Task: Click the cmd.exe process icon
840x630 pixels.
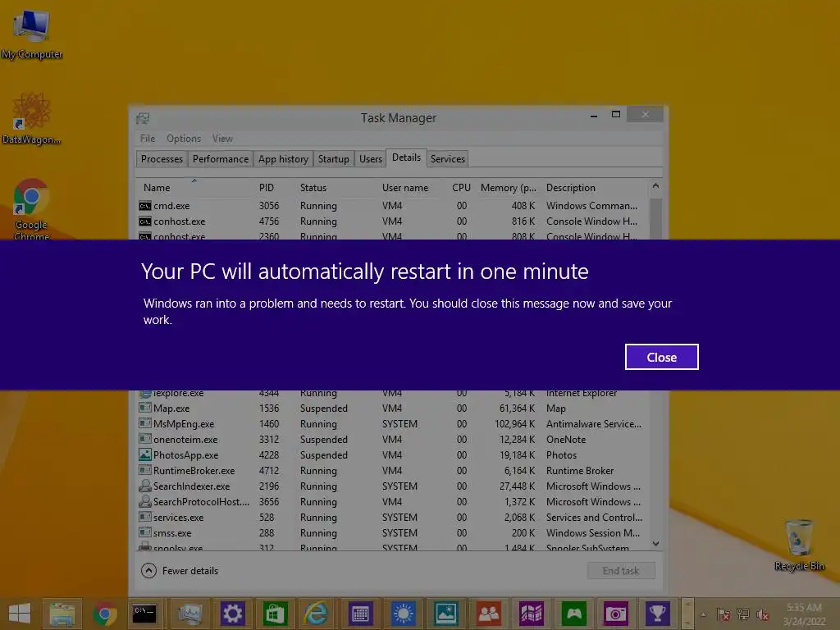Action: (x=144, y=206)
